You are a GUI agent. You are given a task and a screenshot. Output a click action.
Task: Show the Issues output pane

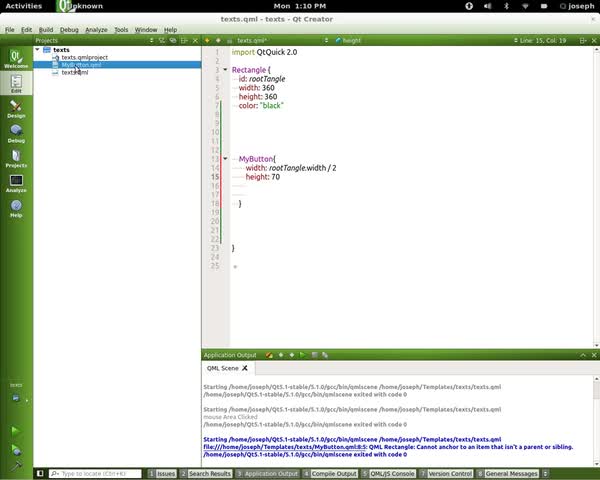(163, 473)
